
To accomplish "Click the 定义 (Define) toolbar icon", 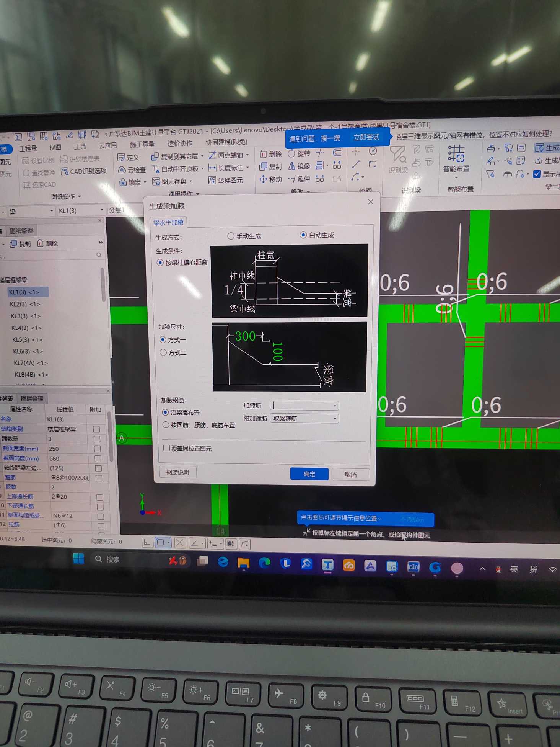I will 128,158.
